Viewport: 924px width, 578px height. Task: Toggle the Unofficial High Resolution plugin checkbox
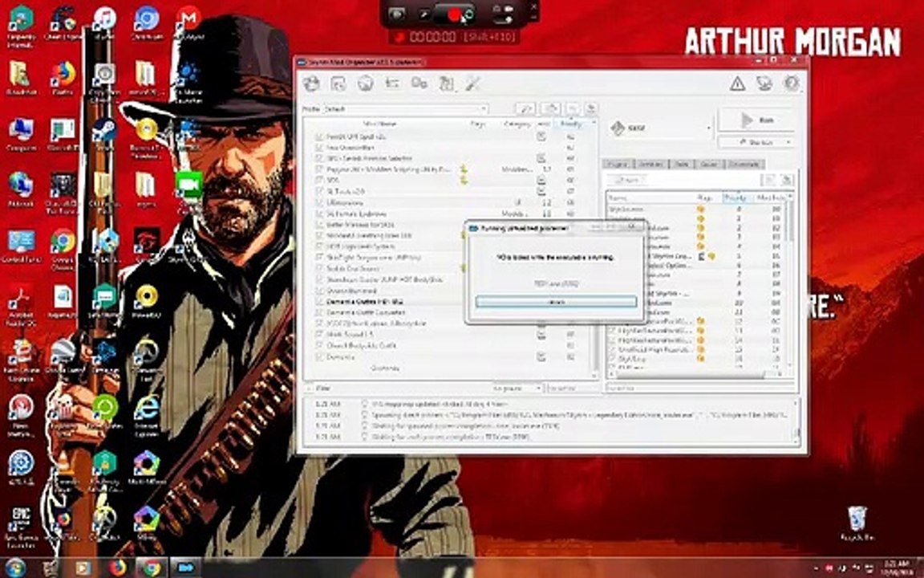[x=613, y=349]
